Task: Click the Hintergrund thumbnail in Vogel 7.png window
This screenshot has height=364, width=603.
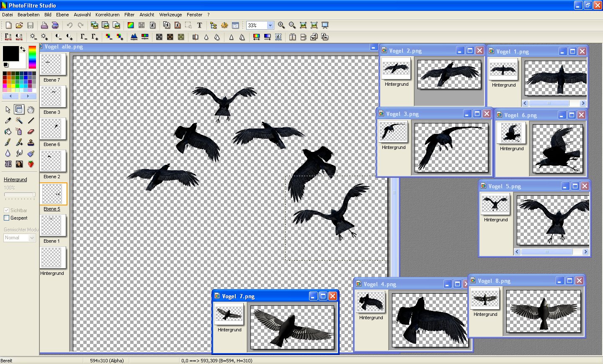Action: pos(229,315)
